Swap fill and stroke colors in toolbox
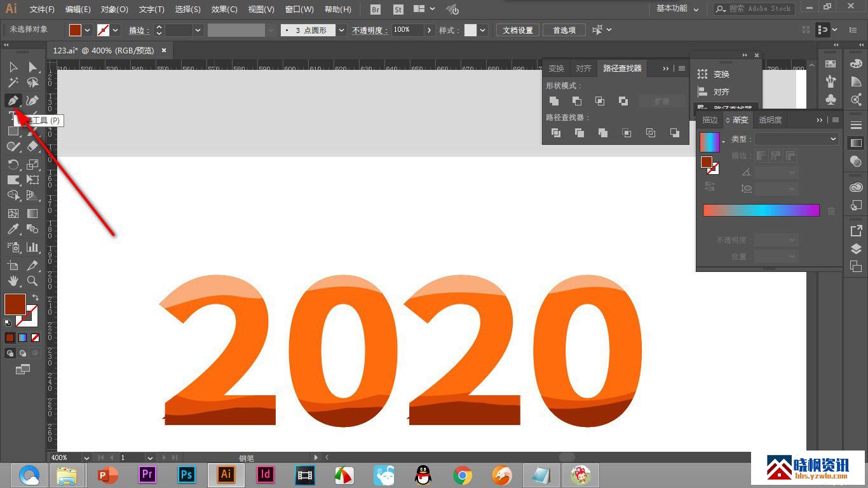The width and height of the screenshot is (868, 488). tap(36, 297)
